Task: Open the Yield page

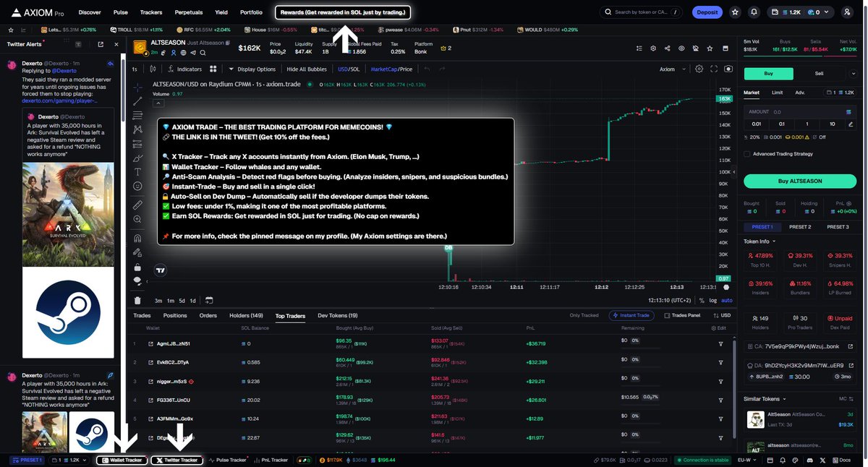Action: pos(221,12)
